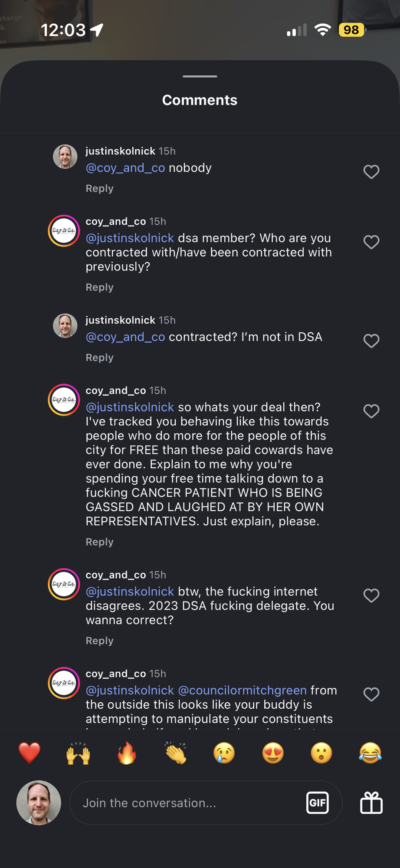
Task: Like the "nobody" comment by justinskolnick
Action: (x=371, y=172)
